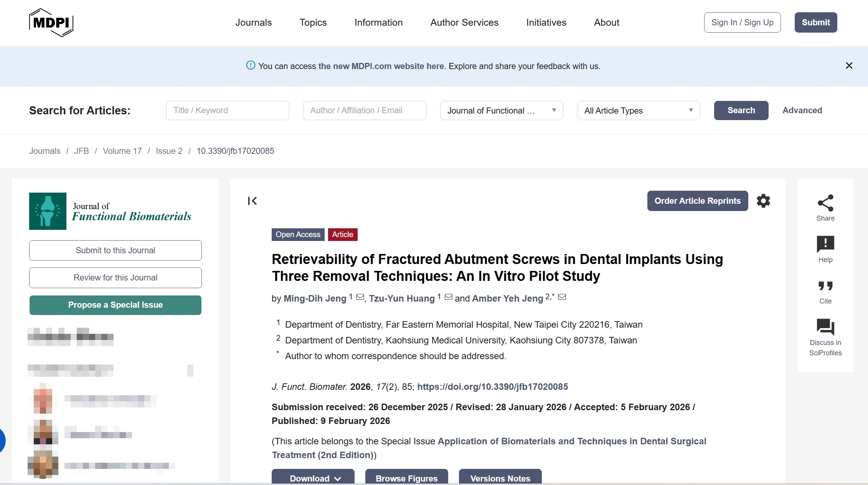Open the Journals menu
868x485 pixels.
[253, 23]
